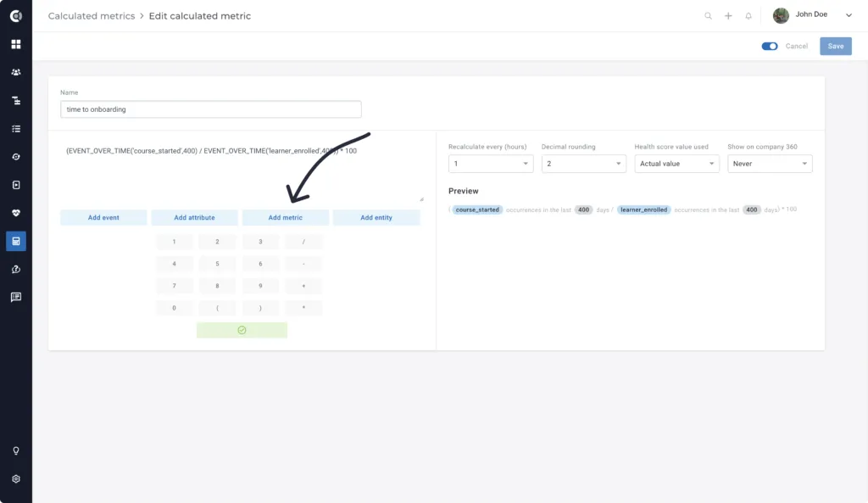Expand the Show on company 360 dropdown
The width and height of the screenshot is (868, 503).
(x=770, y=164)
